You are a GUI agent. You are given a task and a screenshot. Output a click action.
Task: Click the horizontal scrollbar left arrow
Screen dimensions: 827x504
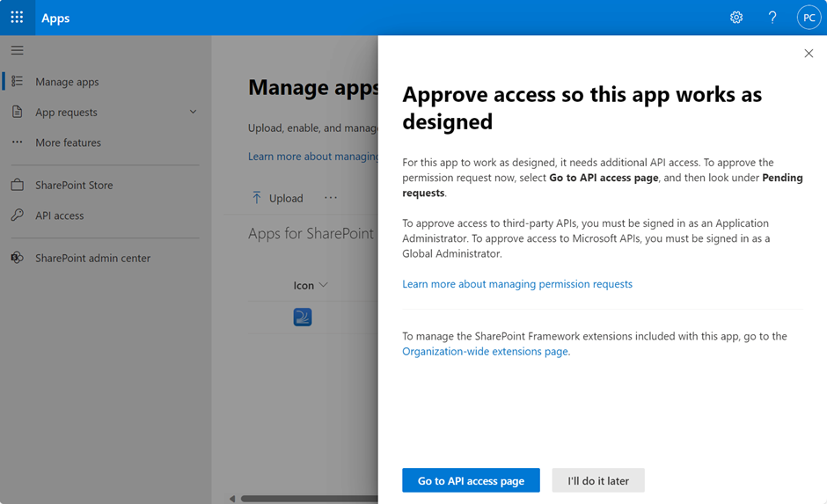[232, 498]
